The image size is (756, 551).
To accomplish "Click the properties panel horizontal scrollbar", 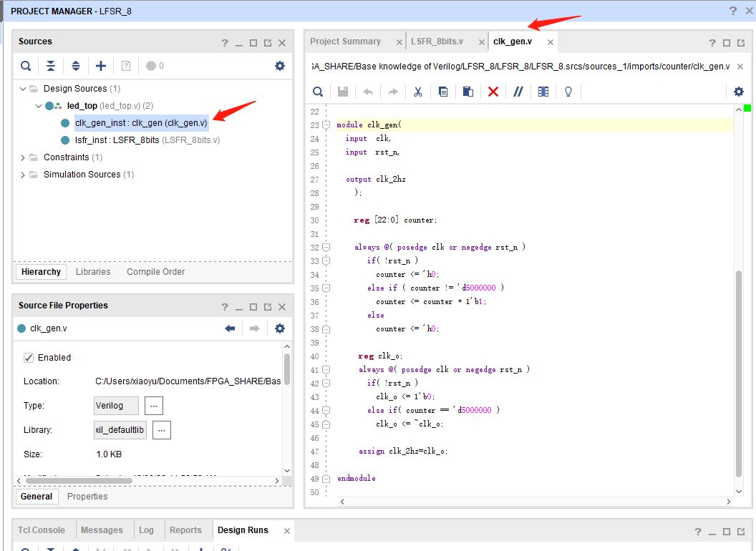I will (x=79, y=481).
